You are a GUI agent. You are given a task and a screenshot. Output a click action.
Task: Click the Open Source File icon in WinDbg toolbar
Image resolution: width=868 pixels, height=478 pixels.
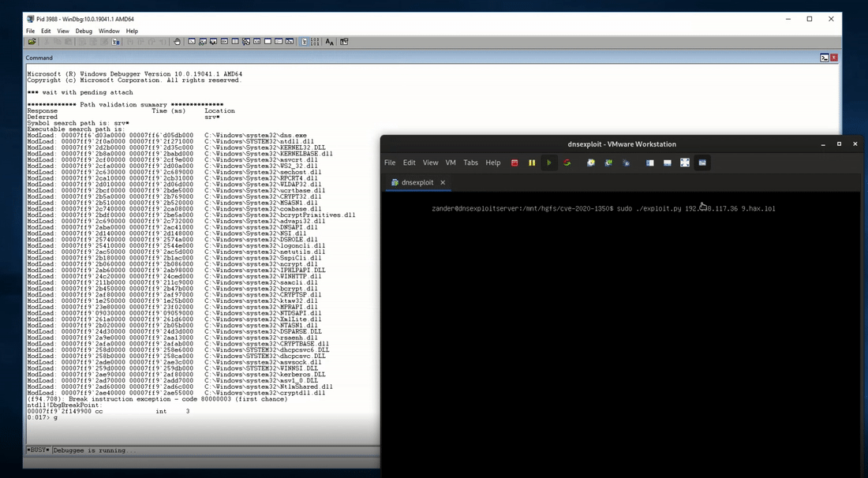[32, 42]
